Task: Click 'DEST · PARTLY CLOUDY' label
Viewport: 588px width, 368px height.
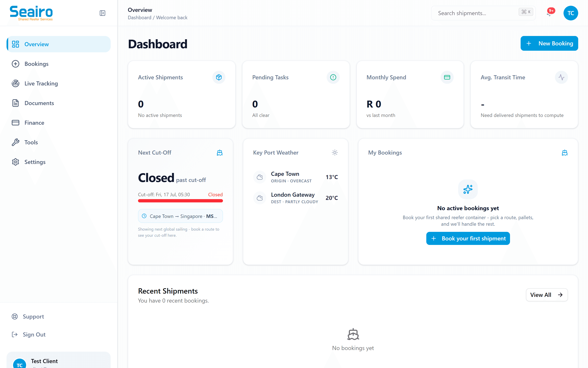Action: 294,202
